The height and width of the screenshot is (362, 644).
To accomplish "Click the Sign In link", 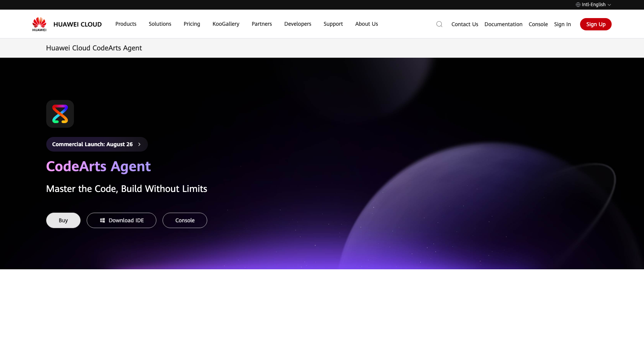I will 562,24.
